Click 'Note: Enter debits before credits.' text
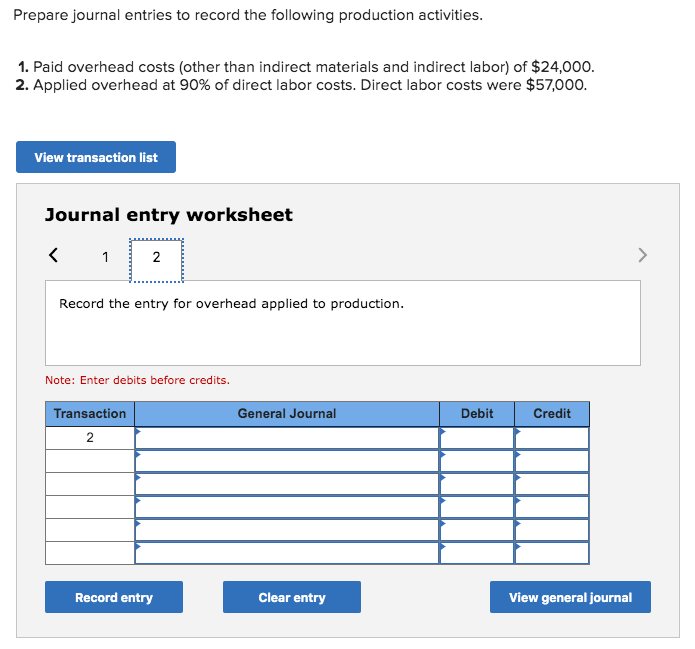This screenshot has width=695, height=649. coord(137,380)
